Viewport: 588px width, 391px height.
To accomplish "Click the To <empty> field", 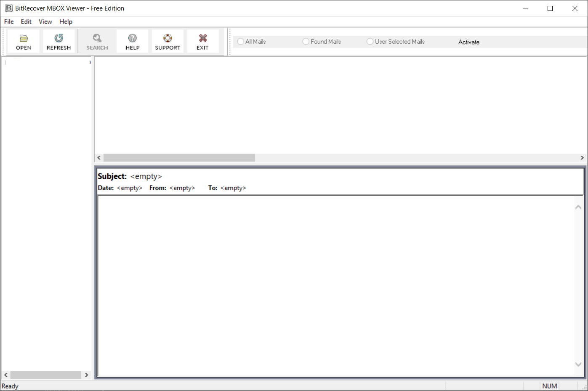I will (227, 188).
